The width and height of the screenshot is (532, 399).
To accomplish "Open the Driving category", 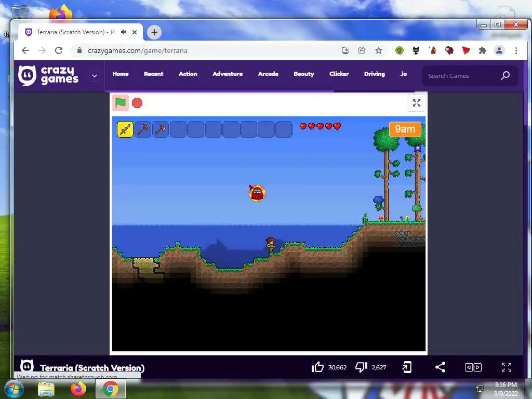I will coord(375,74).
